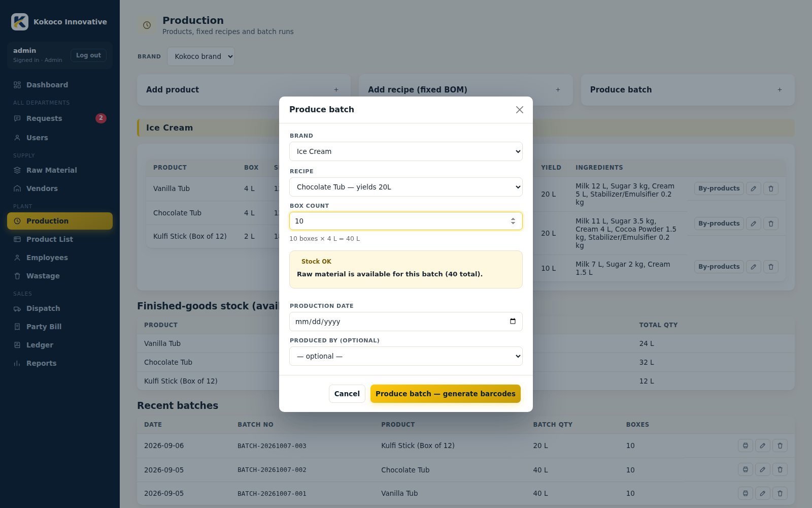
Task: Click the Product List sidebar icon
Action: coord(17,239)
